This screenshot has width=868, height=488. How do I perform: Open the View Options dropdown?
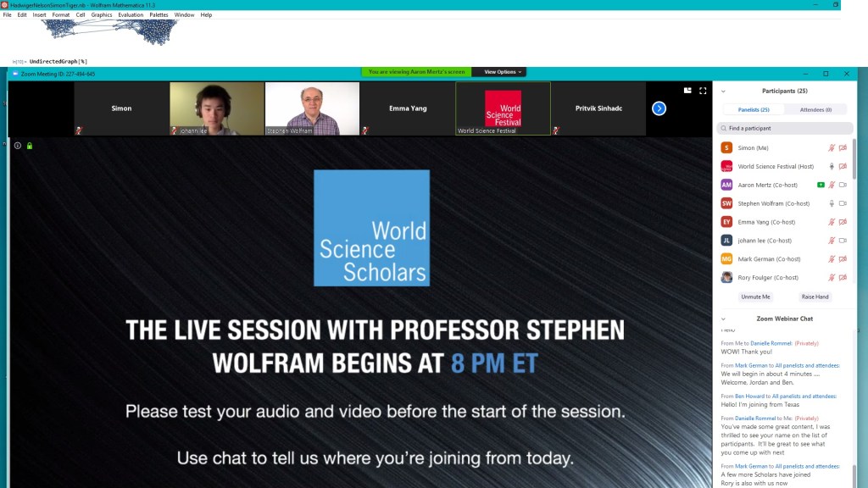(499, 72)
